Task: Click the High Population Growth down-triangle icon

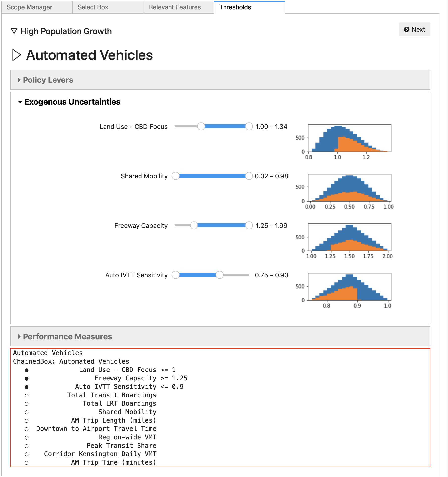Action: [14, 31]
